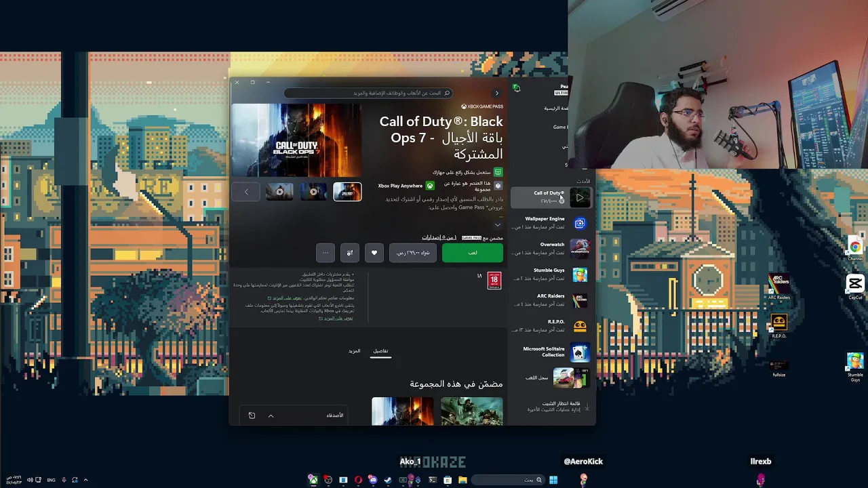Open the game history entry سجل اللعب
Viewport: 868px width, 488px height.
click(550, 378)
